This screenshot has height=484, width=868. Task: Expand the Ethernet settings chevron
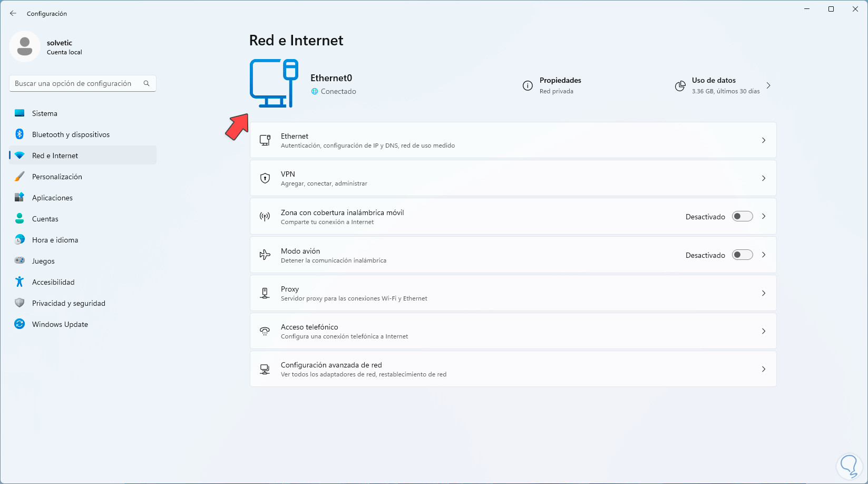[764, 140]
